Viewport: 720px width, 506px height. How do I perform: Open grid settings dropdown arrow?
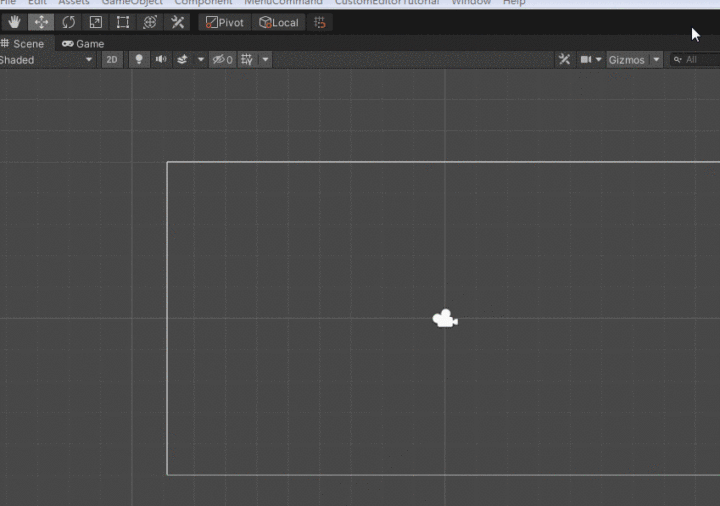tap(265, 60)
